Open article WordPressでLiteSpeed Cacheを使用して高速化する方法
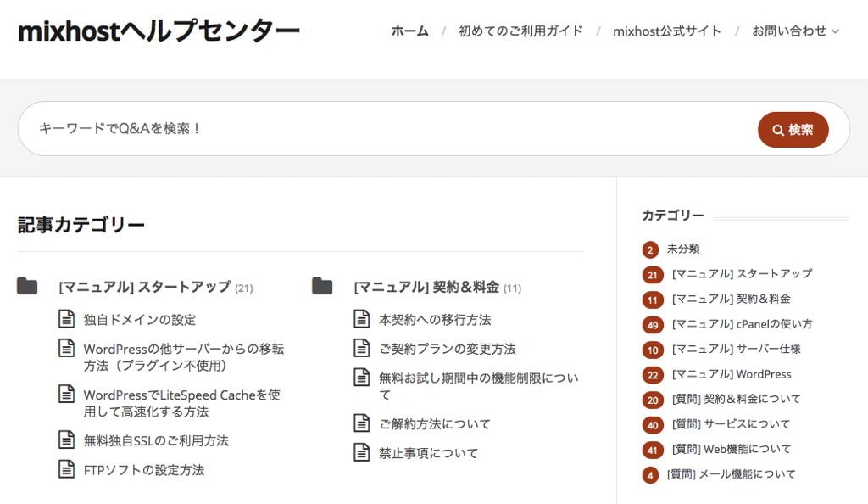 point(182,403)
